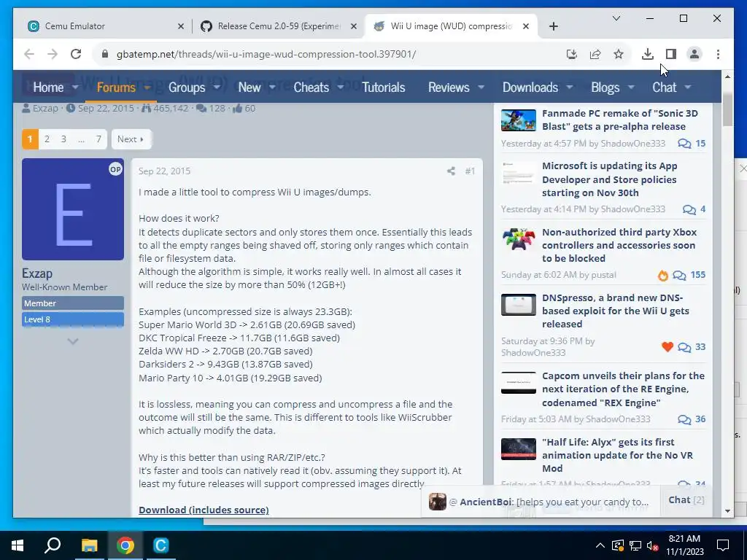The height and width of the screenshot is (560, 747).
Task: View 33 comments on DNSpresso news
Action: coord(692,346)
